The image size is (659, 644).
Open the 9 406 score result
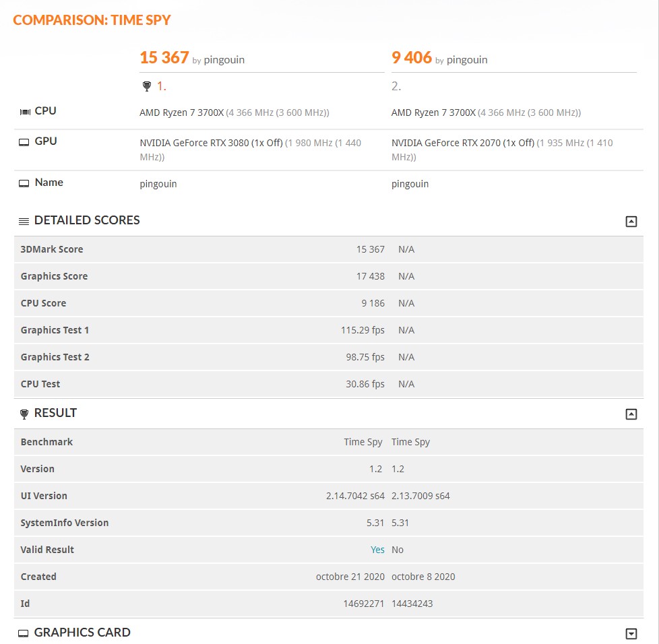click(x=412, y=57)
